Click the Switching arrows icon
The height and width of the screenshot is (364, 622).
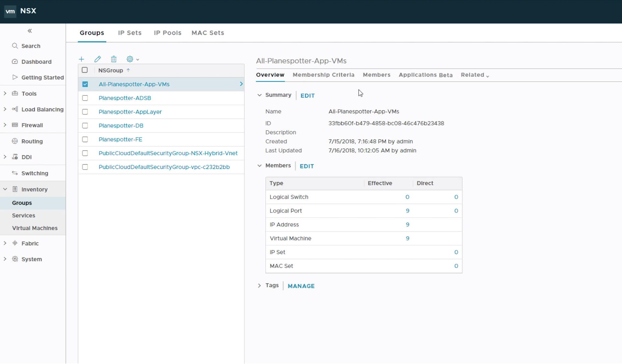coord(15,173)
